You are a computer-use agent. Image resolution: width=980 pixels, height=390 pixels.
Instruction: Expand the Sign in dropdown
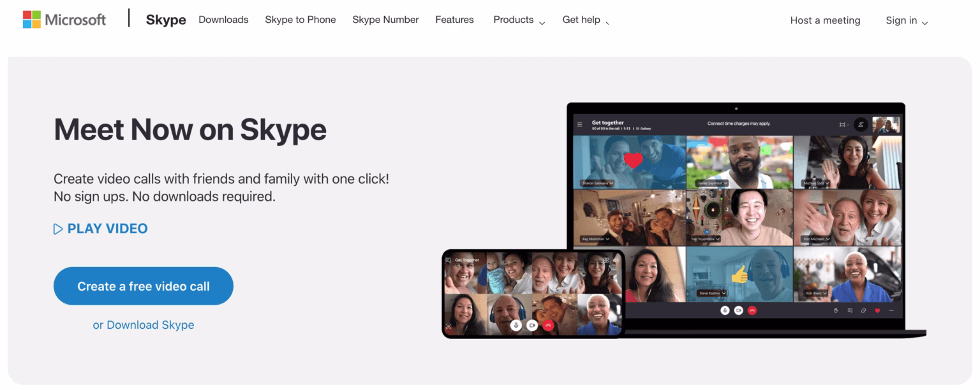(x=907, y=20)
